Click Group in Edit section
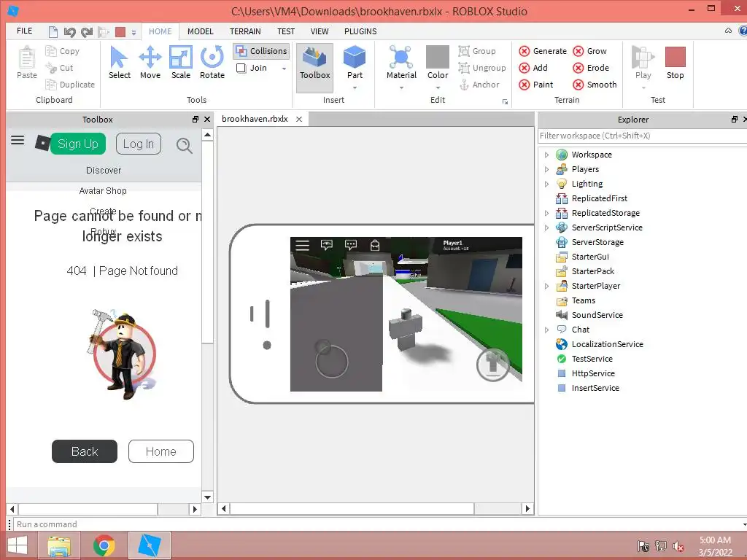The height and width of the screenshot is (560, 747). (477, 51)
